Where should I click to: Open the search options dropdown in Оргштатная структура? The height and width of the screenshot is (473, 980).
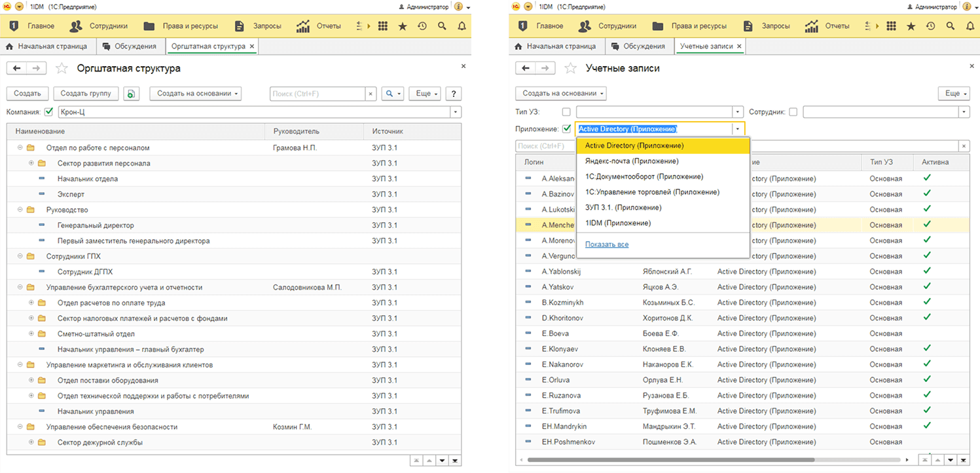click(393, 94)
